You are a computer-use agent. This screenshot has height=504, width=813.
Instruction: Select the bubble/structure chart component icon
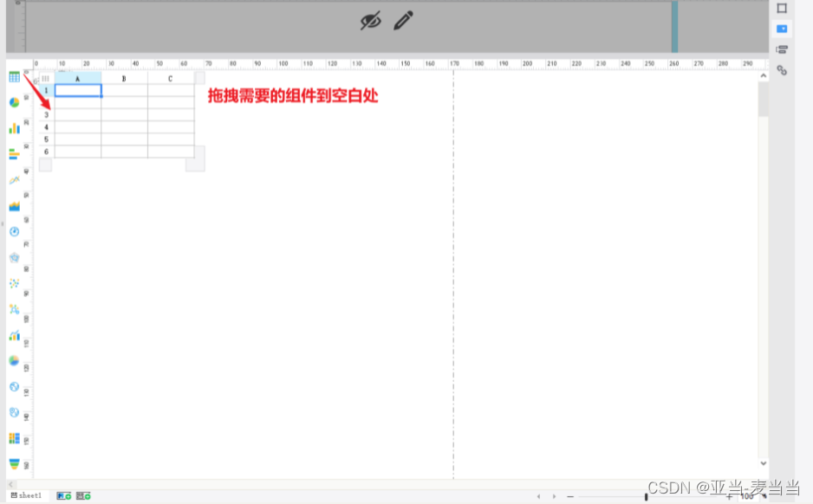pyautogui.click(x=14, y=309)
